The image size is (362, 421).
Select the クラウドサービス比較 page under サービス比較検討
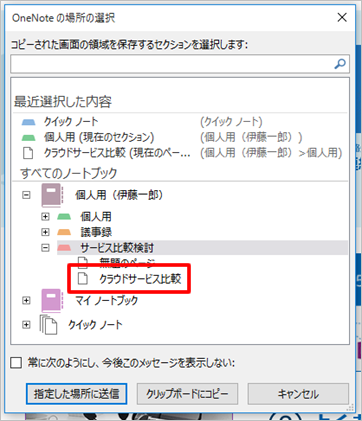[140, 279]
